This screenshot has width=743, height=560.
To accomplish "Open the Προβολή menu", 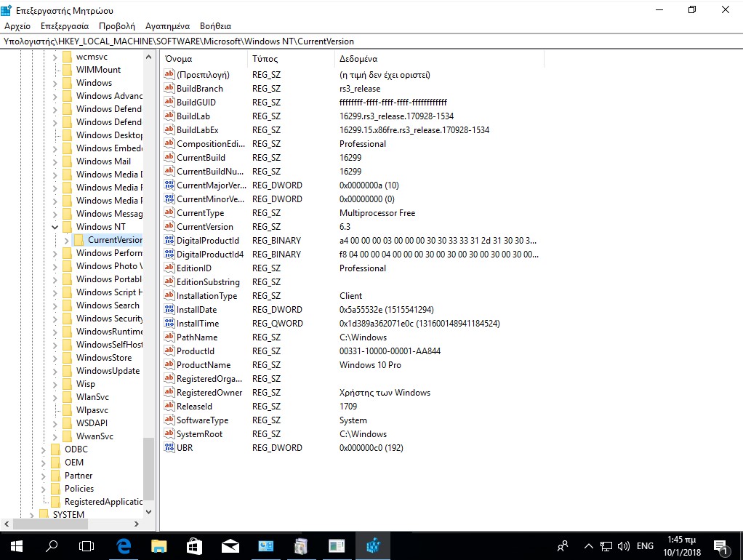I will point(116,26).
